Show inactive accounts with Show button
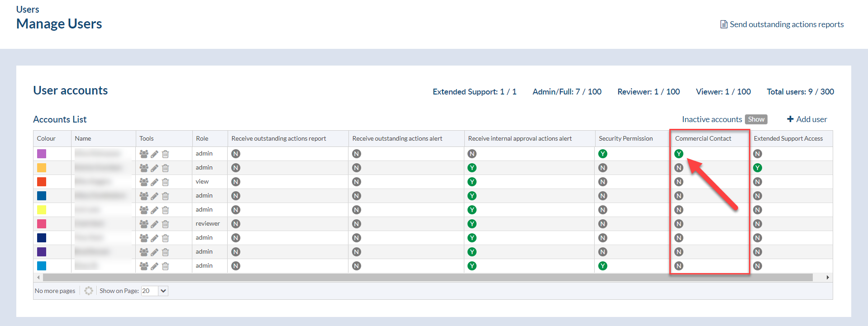Image resolution: width=868 pixels, height=326 pixels. click(x=756, y=119)
